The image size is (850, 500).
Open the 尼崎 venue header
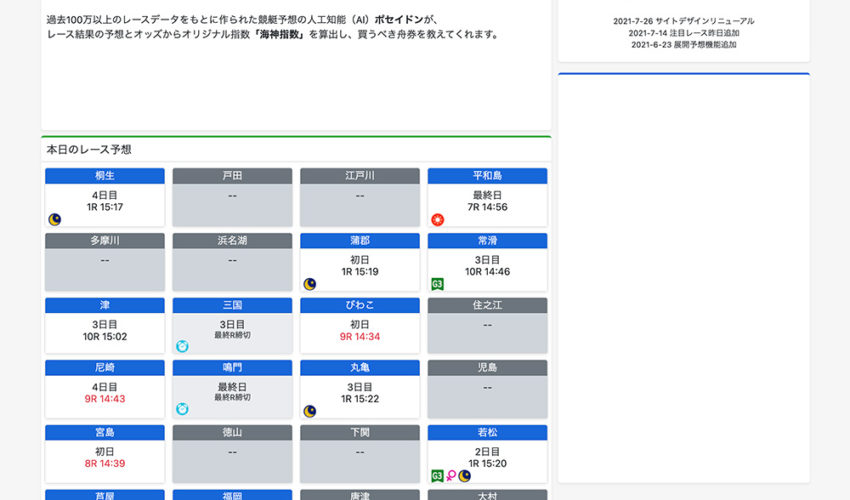coord(105,368)
